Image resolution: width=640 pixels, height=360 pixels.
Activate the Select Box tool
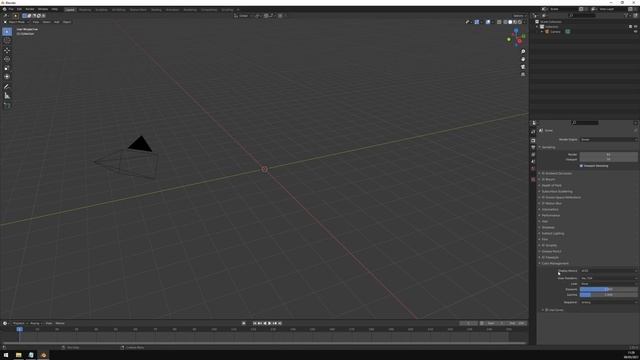tap(7, 31)
